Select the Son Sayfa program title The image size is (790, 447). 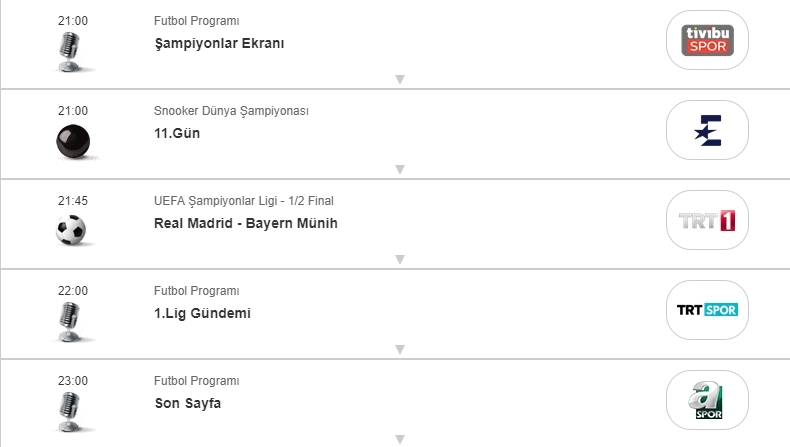[x=188, y=403]
